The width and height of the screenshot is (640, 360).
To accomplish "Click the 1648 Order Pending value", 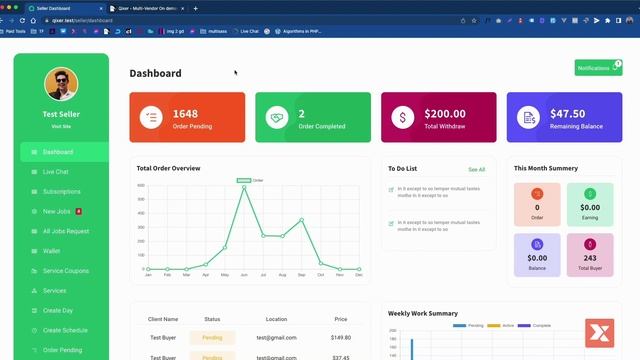I will 185,114.
